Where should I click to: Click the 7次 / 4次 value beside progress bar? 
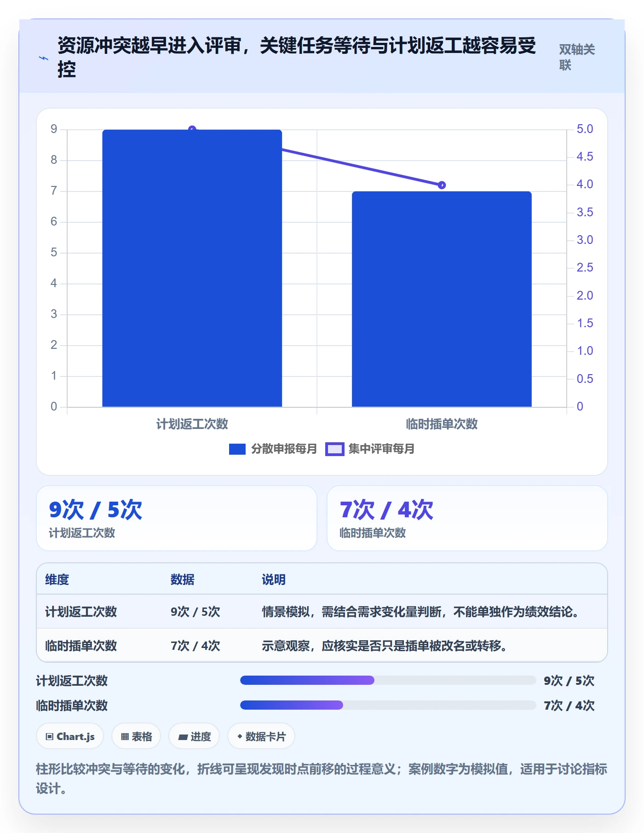pos(569,706)
